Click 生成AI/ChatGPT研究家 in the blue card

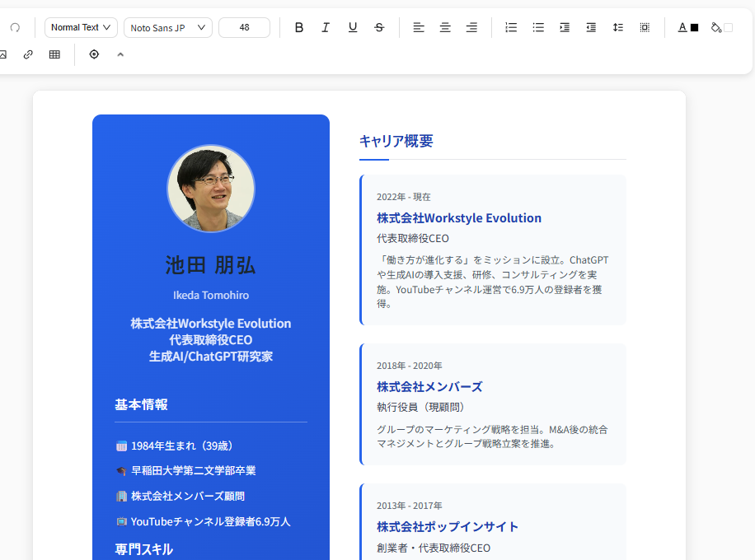tap(211, 357)
